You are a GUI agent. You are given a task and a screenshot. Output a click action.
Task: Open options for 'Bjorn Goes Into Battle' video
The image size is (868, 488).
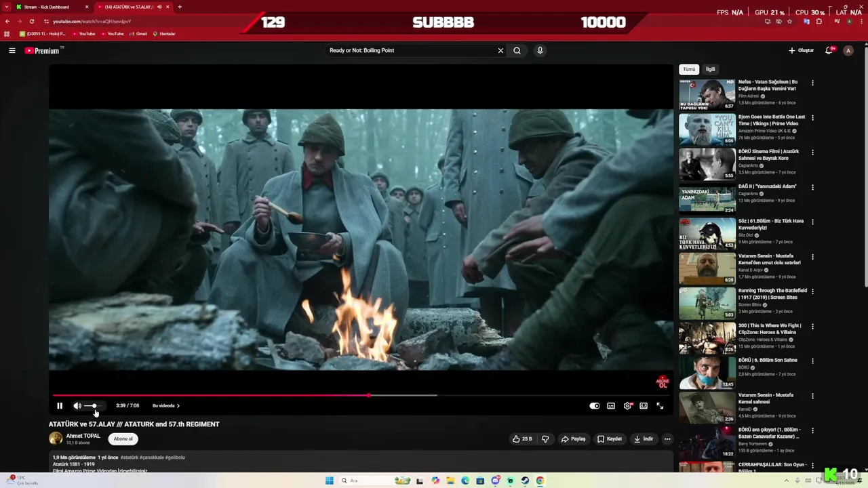click(x=812, y=118)
